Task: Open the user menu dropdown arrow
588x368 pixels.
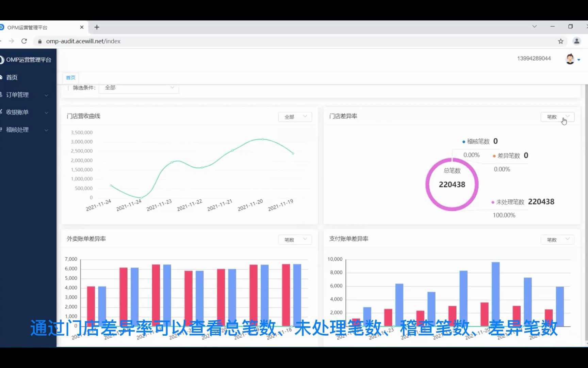Action: 579,60
